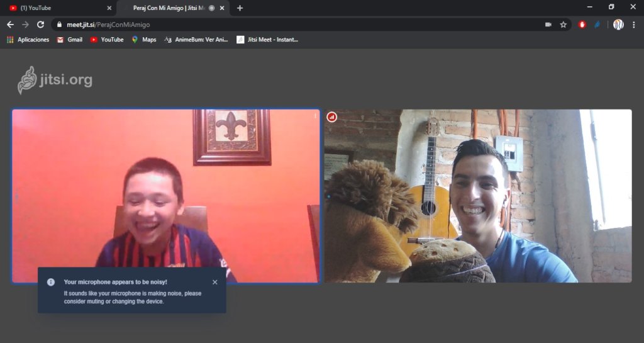
Task: Go forward to next page
Action: tap(25, 25)
